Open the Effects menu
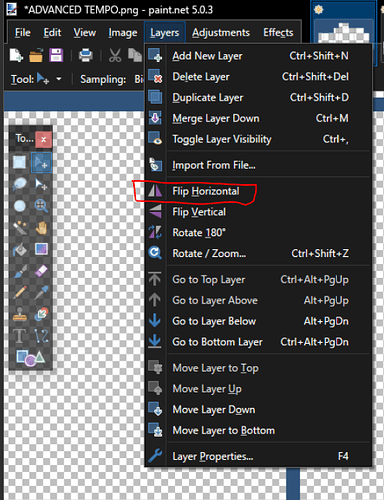The height and width of the screenshot is (500, 384). click(x=278, y=33)
